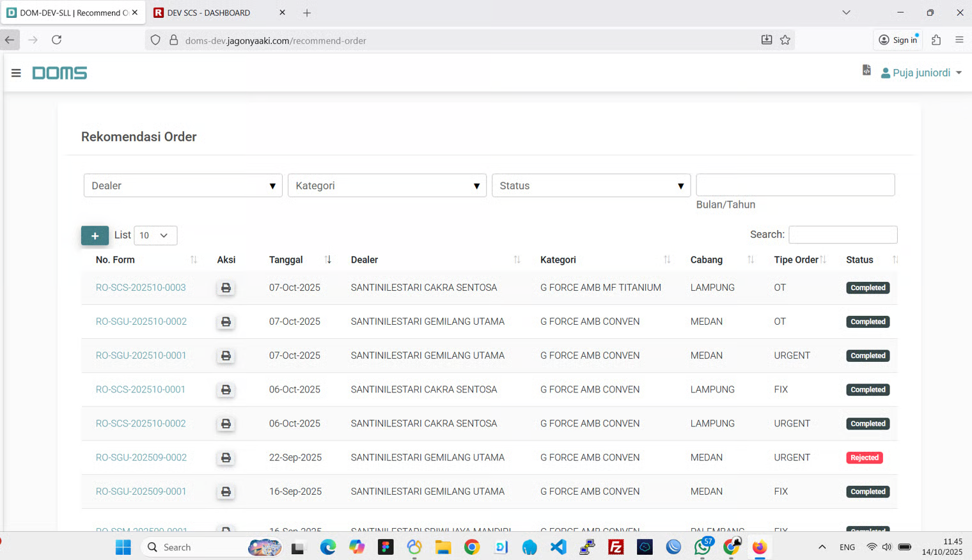This screenshot has height=560, width=972.
Task: Open order link RO-SGU-202510-0002
Action: point(141,322)
